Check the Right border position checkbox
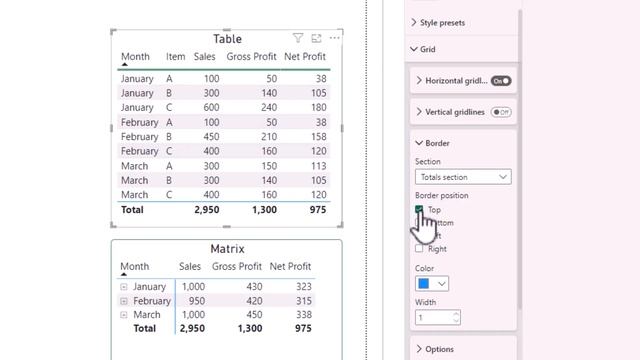Image resolution: width=640 pixels, height=360 pixels. click(x=419, y=249)
